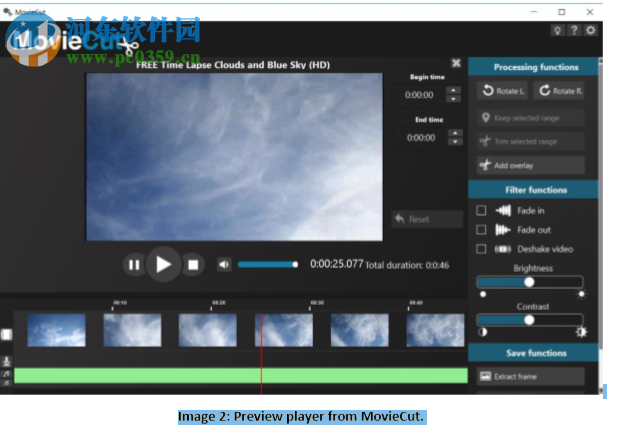The width and height of the screenshot is (620, 431).
Task: Select the fifth timeline thumbnail
Action: point(359,330)
